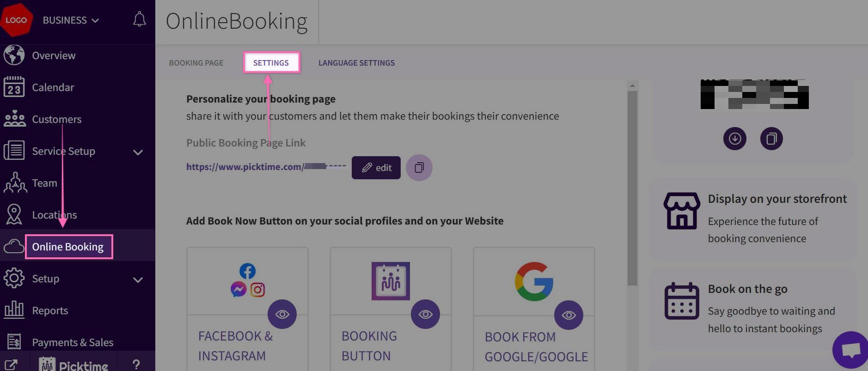Viewport: 868px width, 371px height.
Task: Open the Display on your storefront card
Action: (x=753, y=219)
